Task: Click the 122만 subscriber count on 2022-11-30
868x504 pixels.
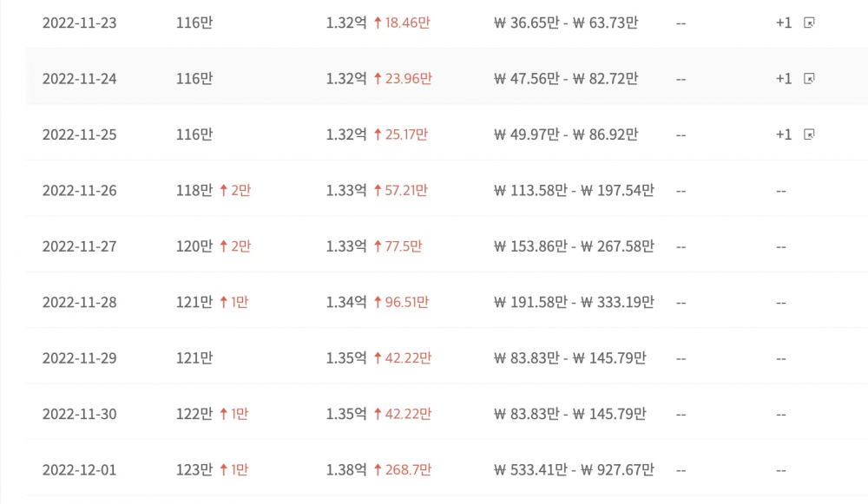Action: point(194,414)
